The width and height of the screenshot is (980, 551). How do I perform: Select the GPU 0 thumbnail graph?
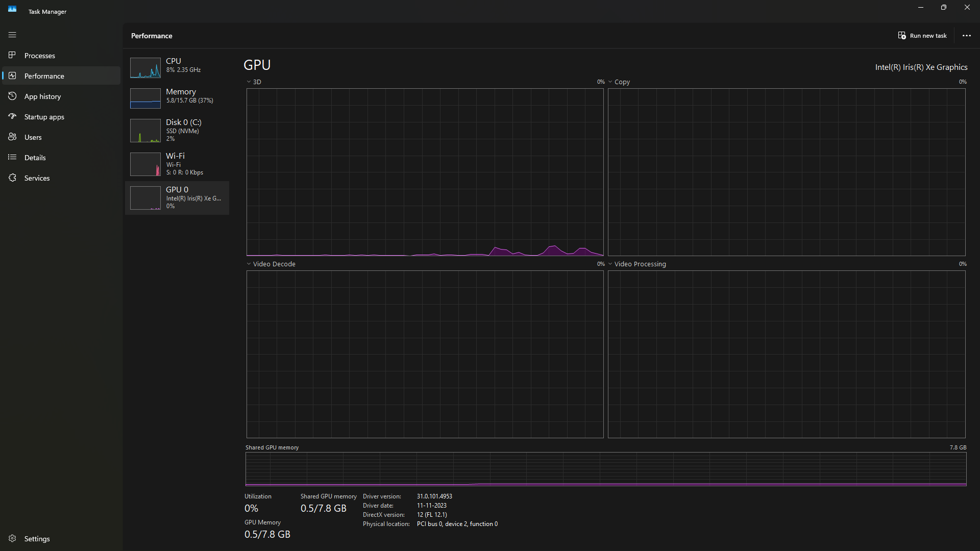coord(145,198)
